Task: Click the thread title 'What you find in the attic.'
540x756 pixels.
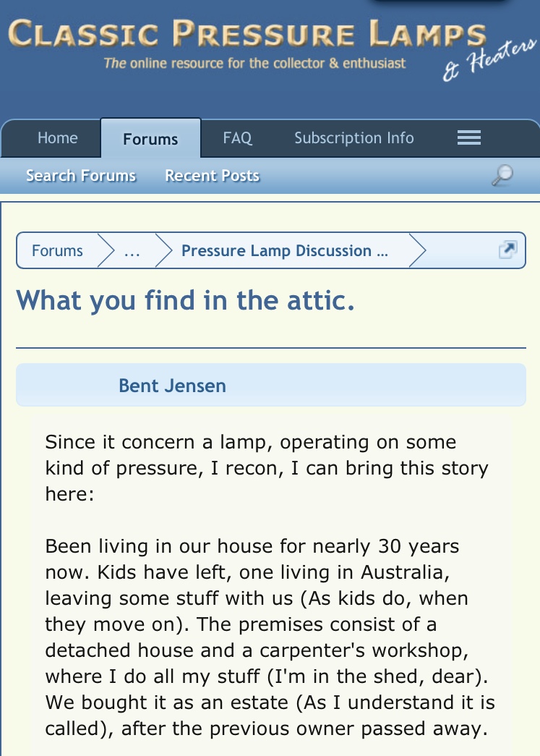Action: 186,300
